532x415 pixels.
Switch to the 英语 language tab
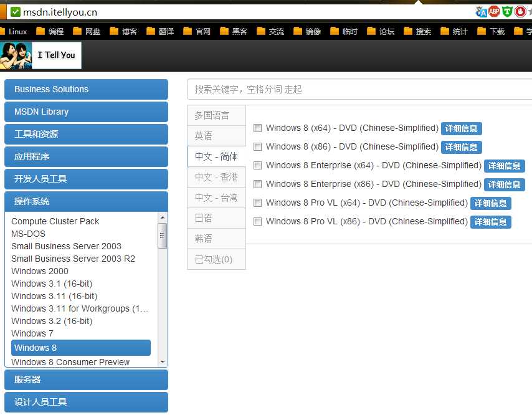point(216,136)
